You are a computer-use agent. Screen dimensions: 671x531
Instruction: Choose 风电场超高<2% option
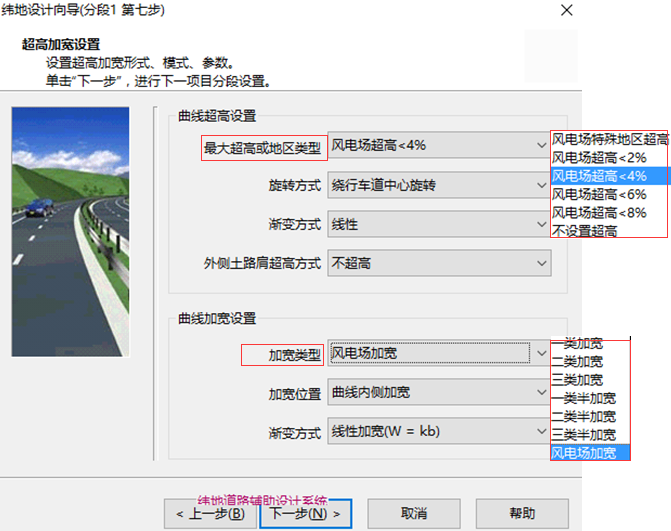[x=600, y=157]
